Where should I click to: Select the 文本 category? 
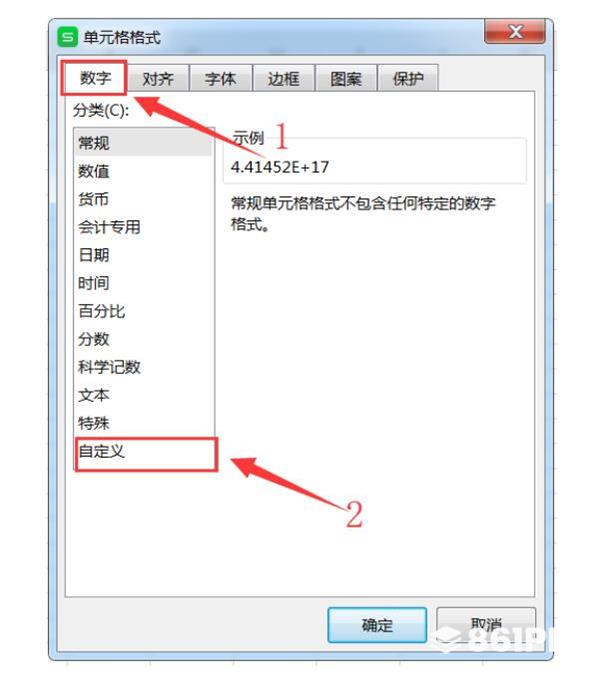[x=144, y=395]
